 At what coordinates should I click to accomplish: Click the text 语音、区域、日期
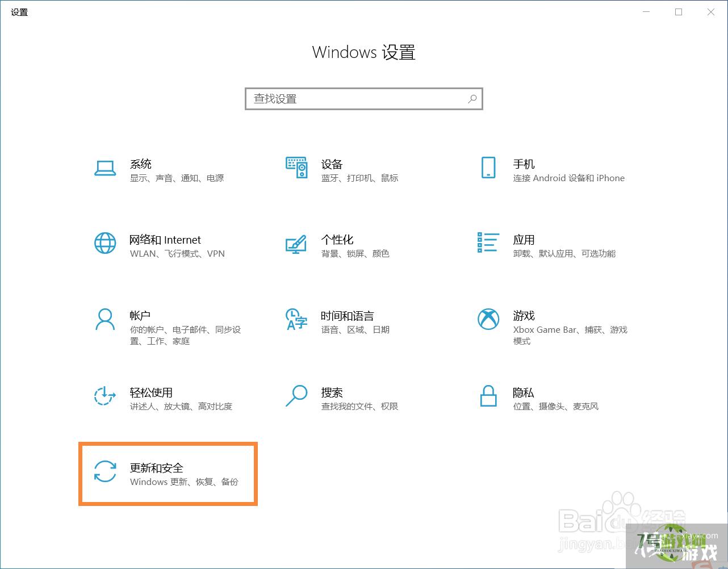(x=355, y=330)
